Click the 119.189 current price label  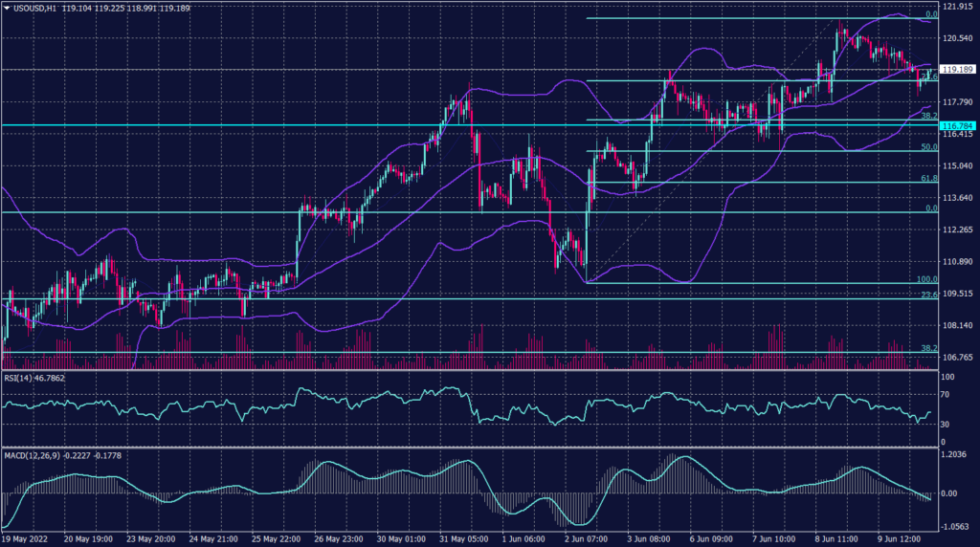click(956, 70)
